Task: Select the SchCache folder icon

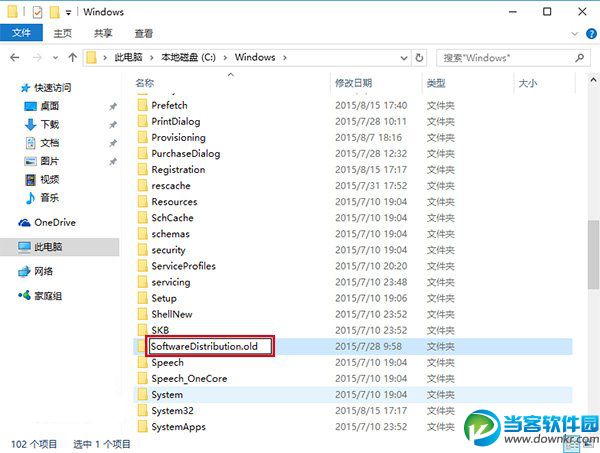Action: pos(142,218)
